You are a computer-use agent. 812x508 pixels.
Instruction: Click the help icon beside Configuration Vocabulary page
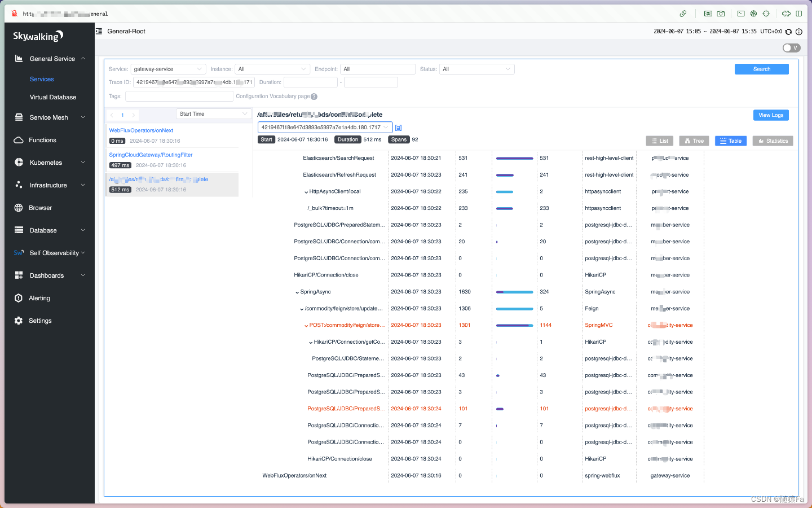pos(314,97)
